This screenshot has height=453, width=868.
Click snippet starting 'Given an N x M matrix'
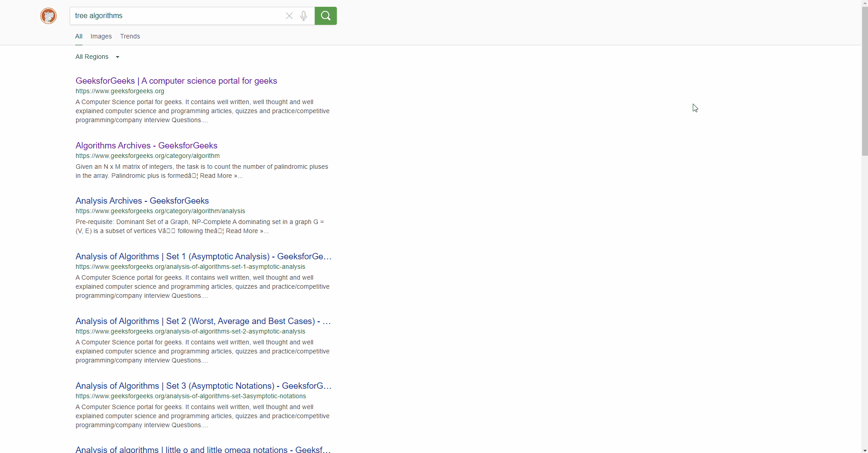[202, 171]
